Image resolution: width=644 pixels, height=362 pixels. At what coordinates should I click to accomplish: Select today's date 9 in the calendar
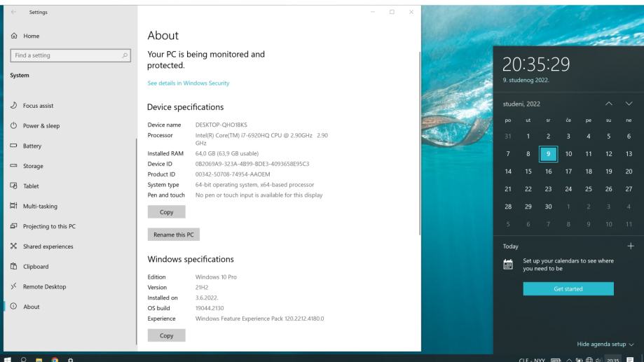click(x=548, y=154)
